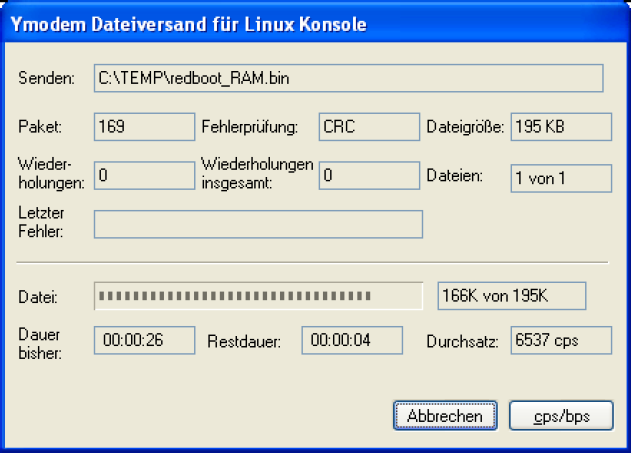Click the Letzter Fehler label
Viewport: 631px width, 453px height.
pos(39,221)
